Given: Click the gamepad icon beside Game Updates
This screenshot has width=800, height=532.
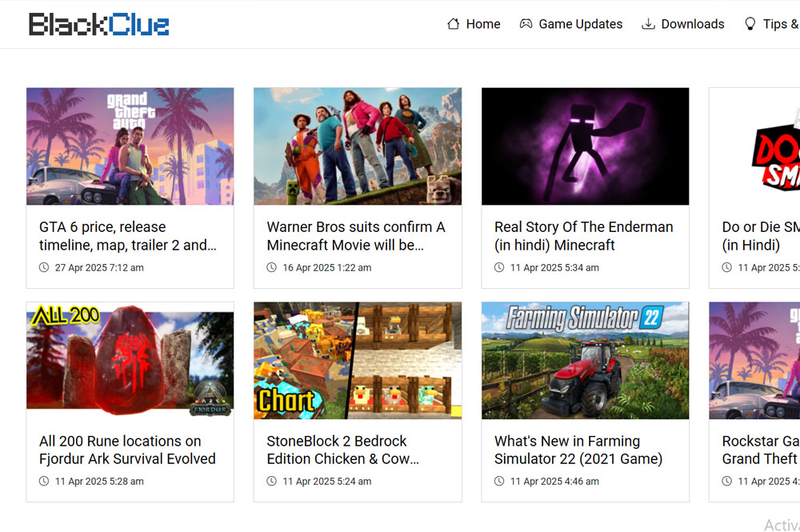Looking at the screenshot, I should click(526, 24).
